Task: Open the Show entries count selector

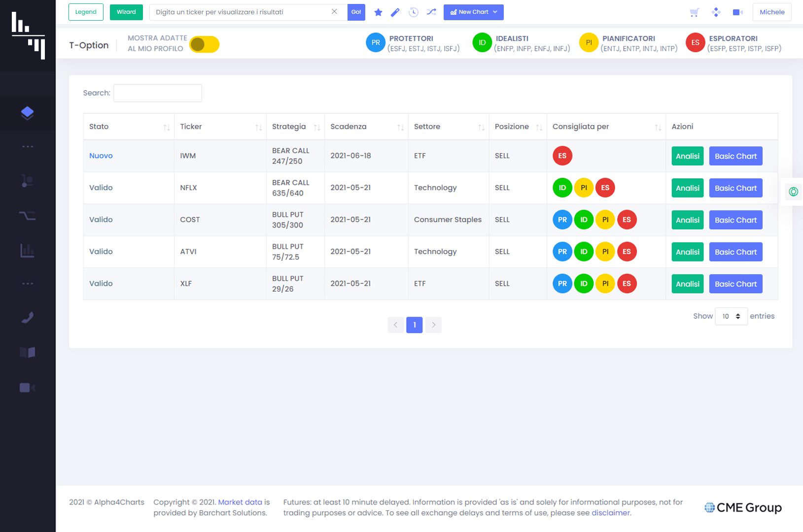Action: coord(731,316)
